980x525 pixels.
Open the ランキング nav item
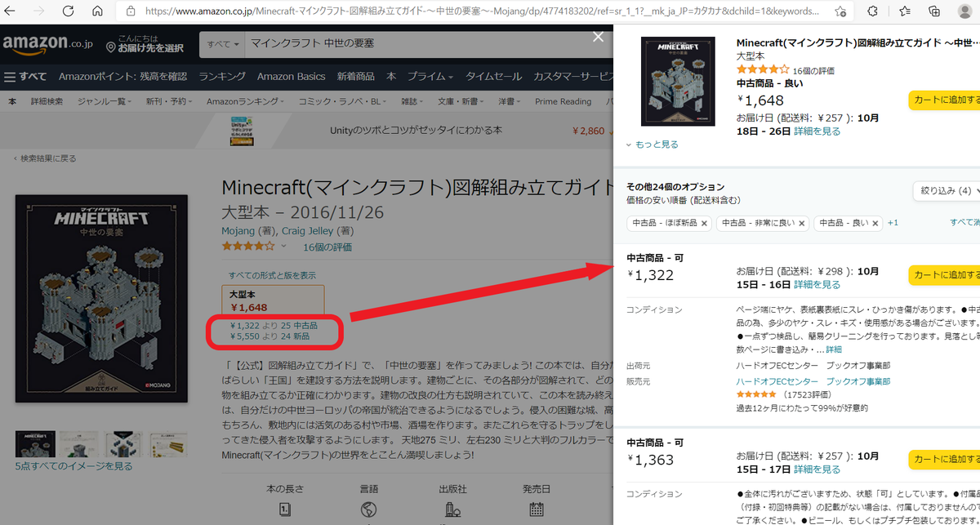222,77
